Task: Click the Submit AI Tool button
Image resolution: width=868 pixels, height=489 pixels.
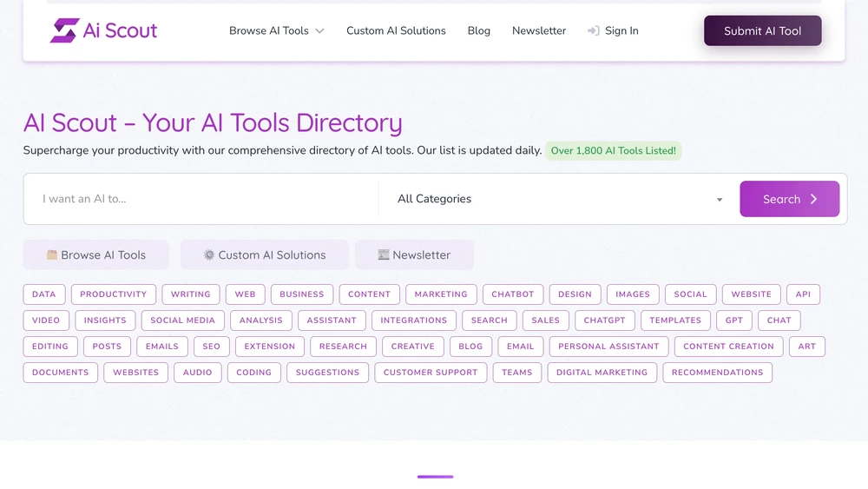Action: [x=762, y=31]
